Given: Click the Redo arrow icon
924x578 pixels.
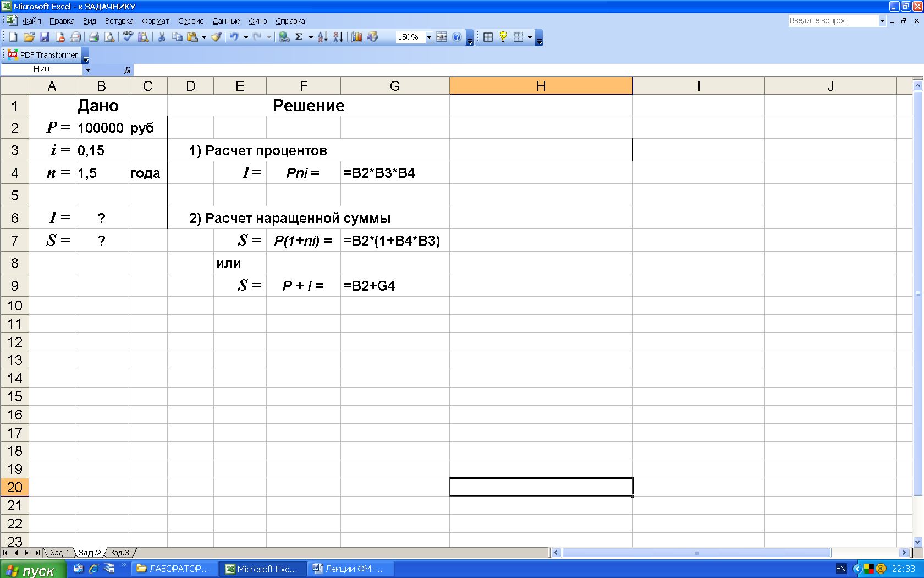Looking at the screenshot, I should point(257,37).
